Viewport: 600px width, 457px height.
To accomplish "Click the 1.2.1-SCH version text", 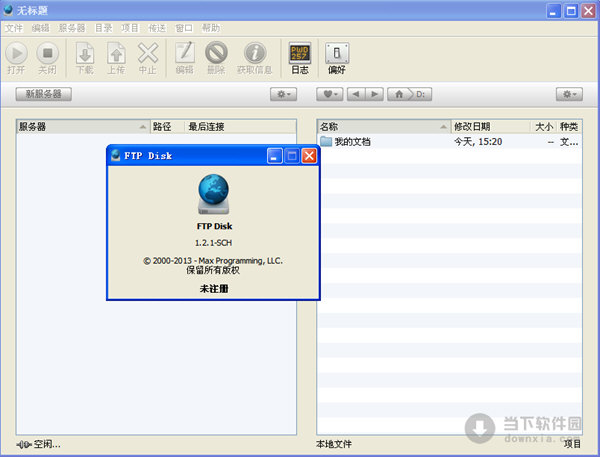I will (214, 243).
